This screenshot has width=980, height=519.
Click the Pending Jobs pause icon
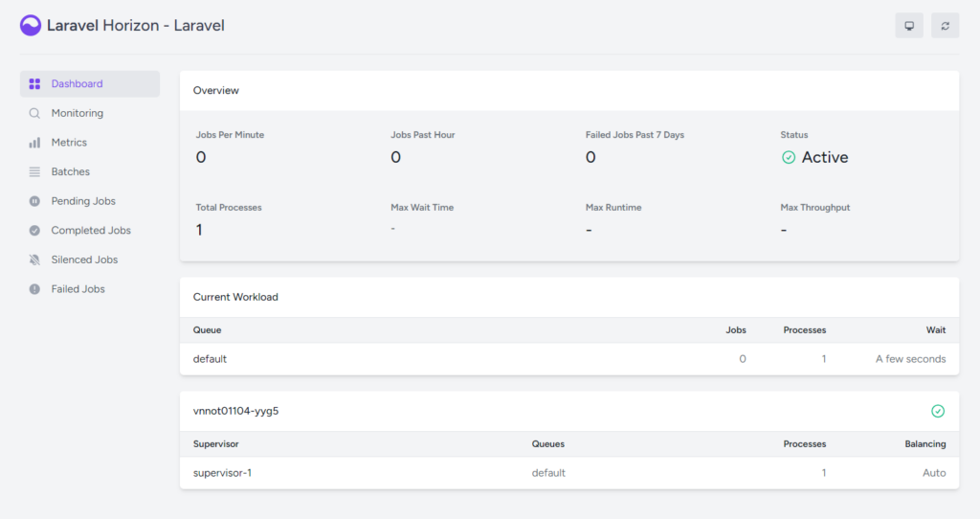[x=34, y=201]
